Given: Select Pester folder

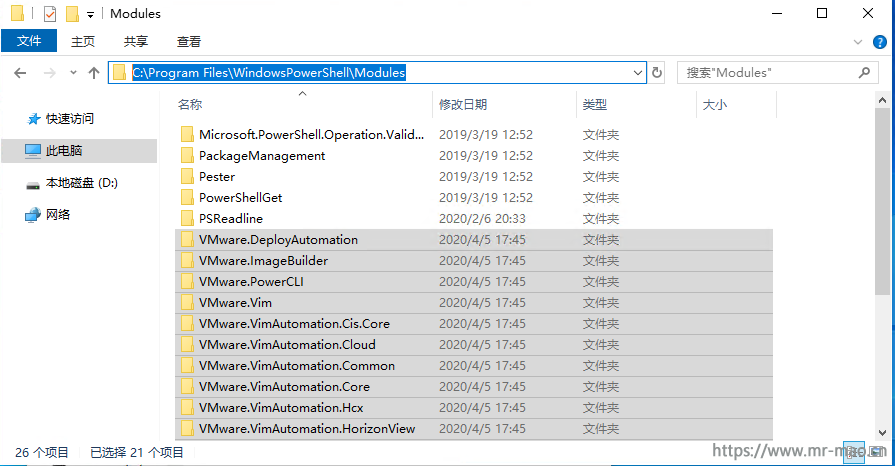Looking at the screenshot, I should coord(474,177).
